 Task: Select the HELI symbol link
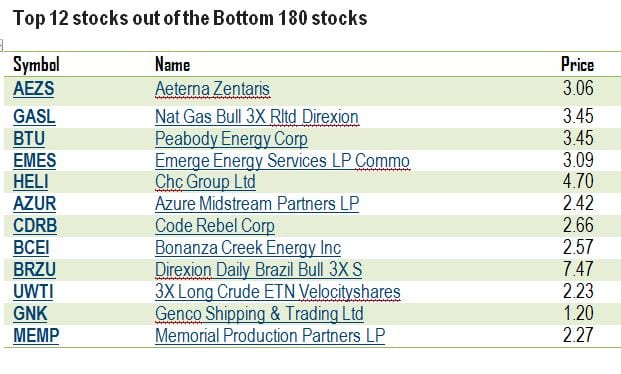(31, 182)
